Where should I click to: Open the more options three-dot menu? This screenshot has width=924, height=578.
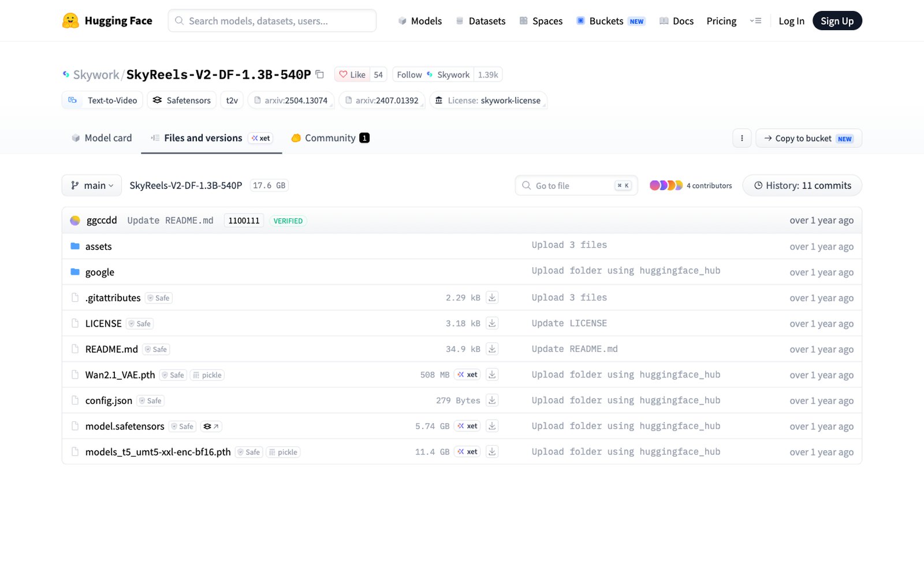(x=742, y=138)
